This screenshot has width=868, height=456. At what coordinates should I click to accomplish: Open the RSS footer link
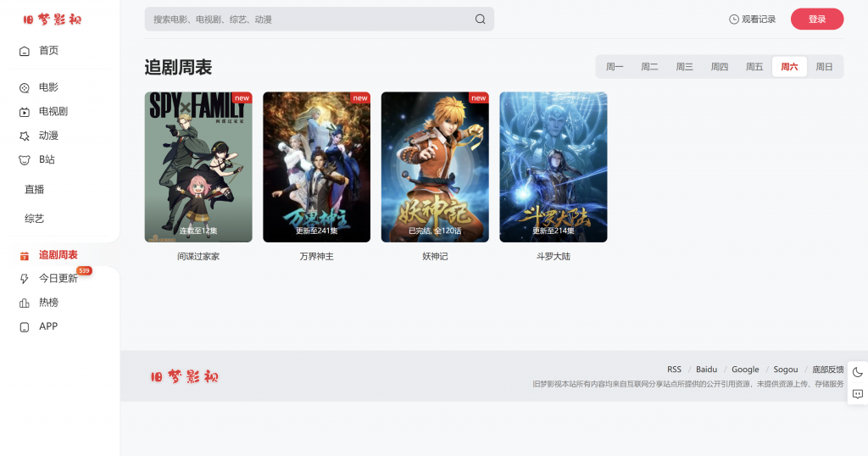tap(674, 370)
